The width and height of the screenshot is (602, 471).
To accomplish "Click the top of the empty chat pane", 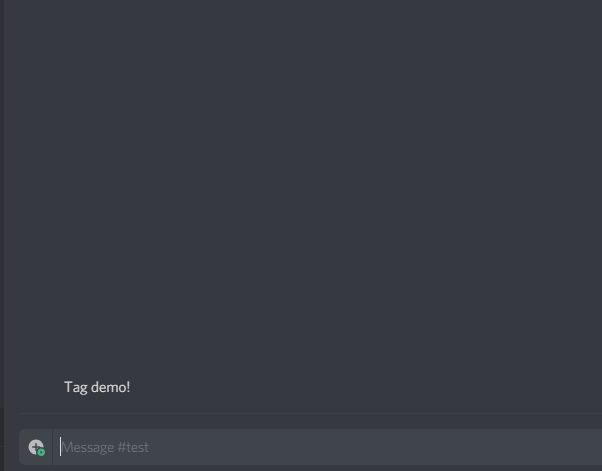I will pyautogui.click(x=303, y=15).
